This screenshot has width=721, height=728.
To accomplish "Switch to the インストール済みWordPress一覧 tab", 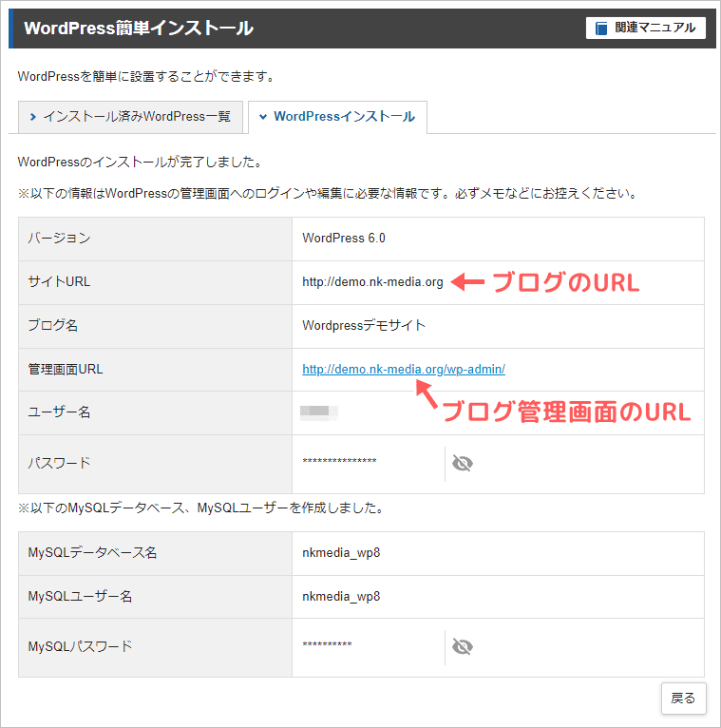I will point(130,117).
